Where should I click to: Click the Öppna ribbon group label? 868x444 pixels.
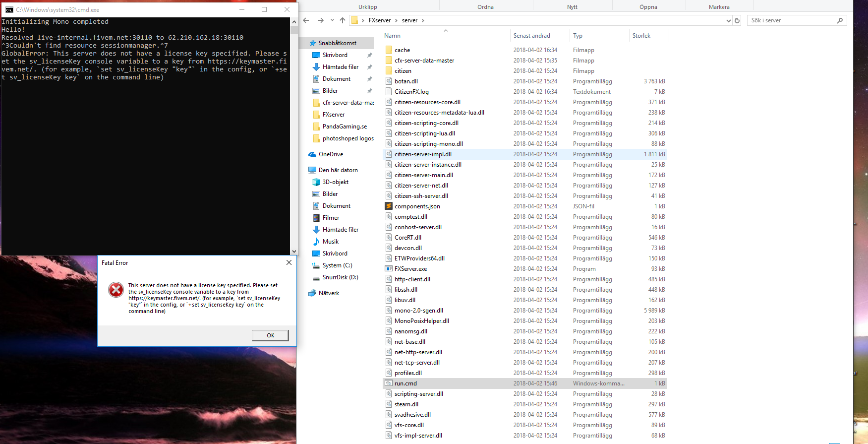pos(648,7)
